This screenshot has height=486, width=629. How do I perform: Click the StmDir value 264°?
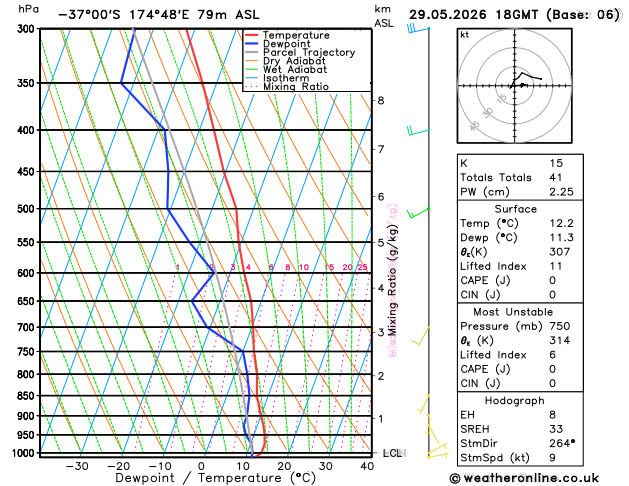pos(562,443)
